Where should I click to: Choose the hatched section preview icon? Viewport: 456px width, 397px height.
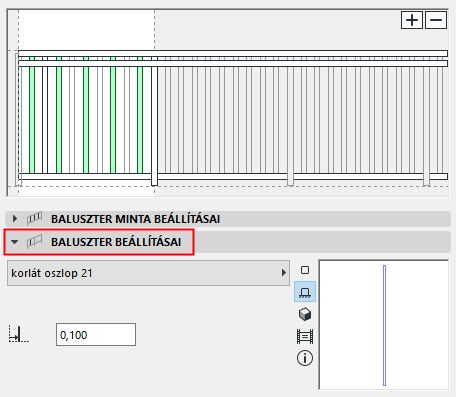305,336
